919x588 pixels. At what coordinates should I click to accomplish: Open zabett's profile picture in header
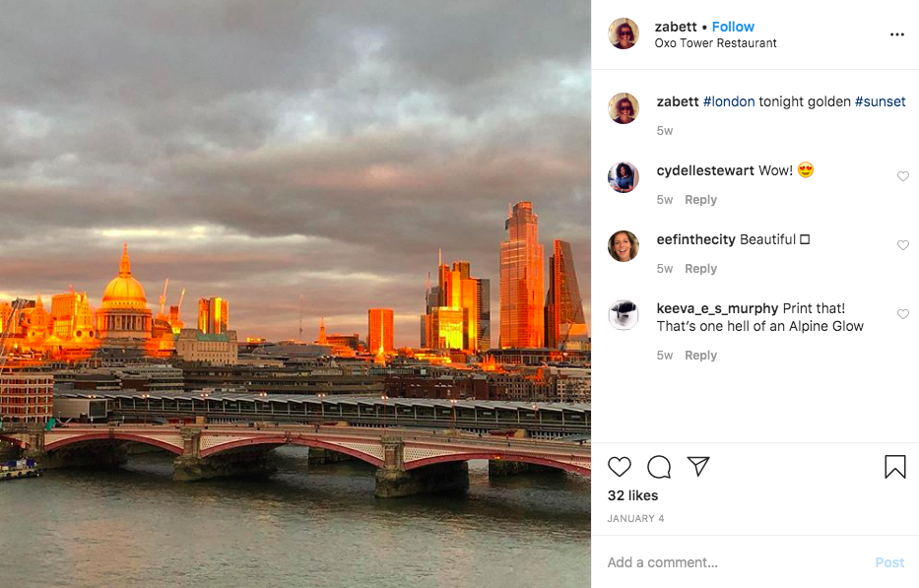tap(624, 34)
